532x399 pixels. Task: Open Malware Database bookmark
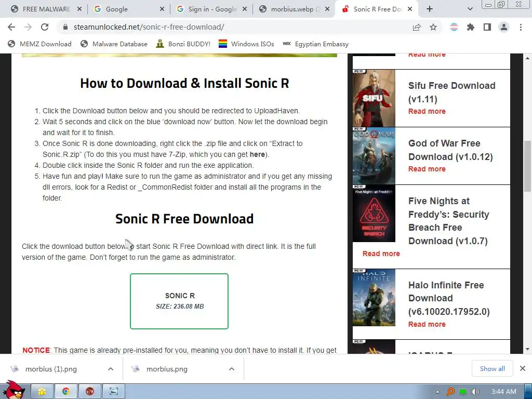[x=114, y=44]
